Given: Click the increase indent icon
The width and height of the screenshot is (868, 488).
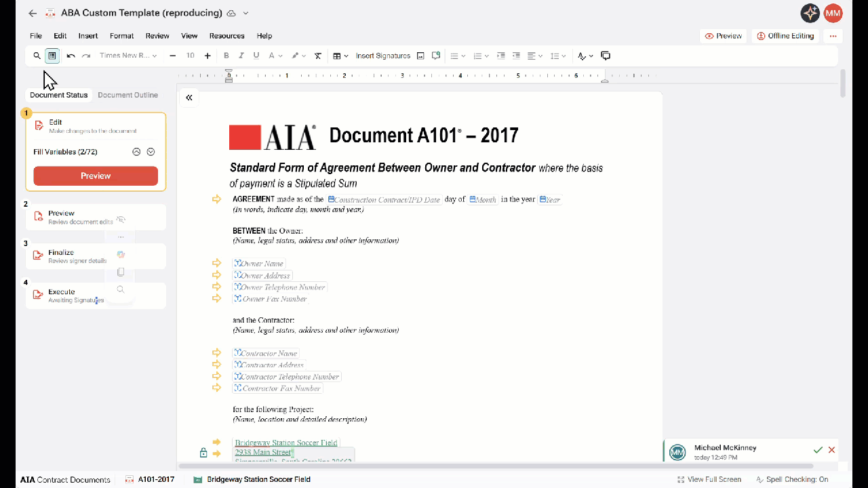Looking at the screenshot, I should pyautogui.click(x=501, y=56).
